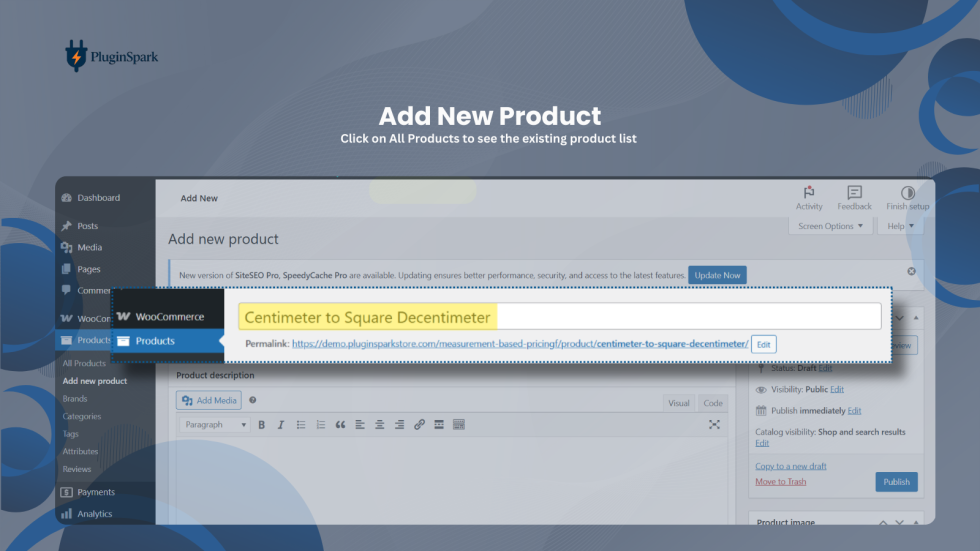Move Product image panel down
Screen dimensions: 980x551
[899, 522]
